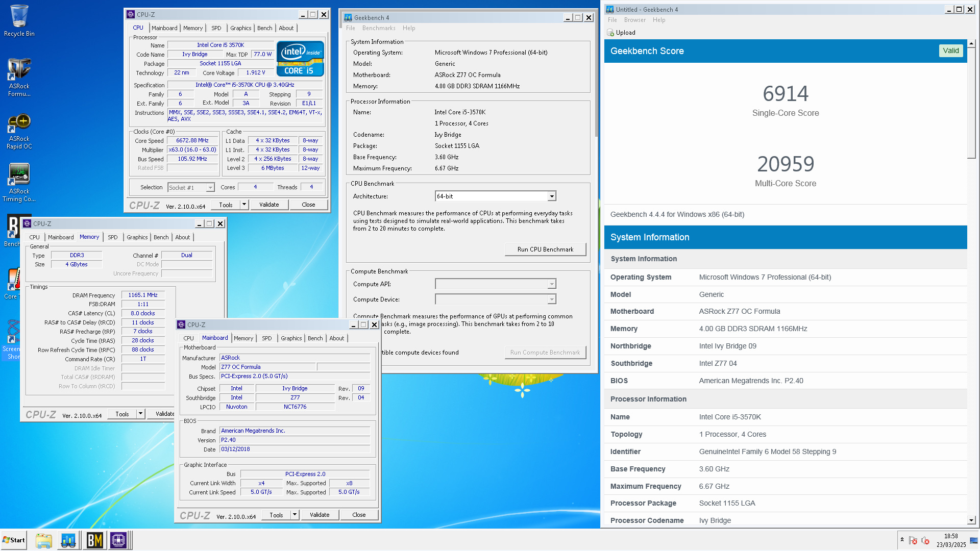Click the security flag tray icon
Image resolution: width=980 pixels, height=551 pixels.
[x=913, y=540]
